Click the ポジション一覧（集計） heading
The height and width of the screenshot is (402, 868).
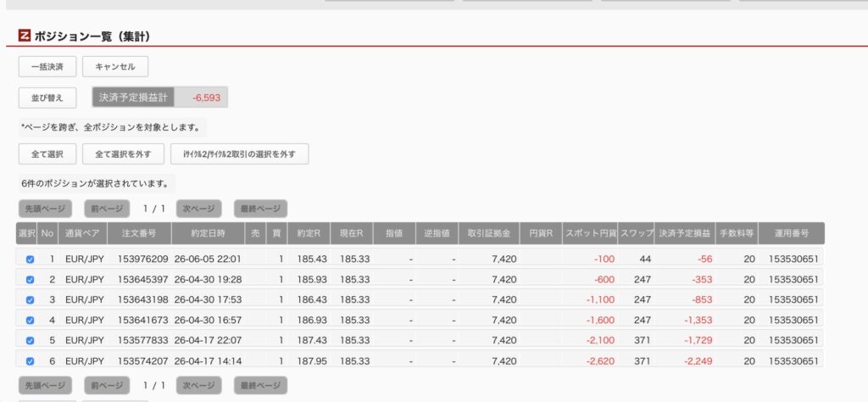[x=92, y=36]
